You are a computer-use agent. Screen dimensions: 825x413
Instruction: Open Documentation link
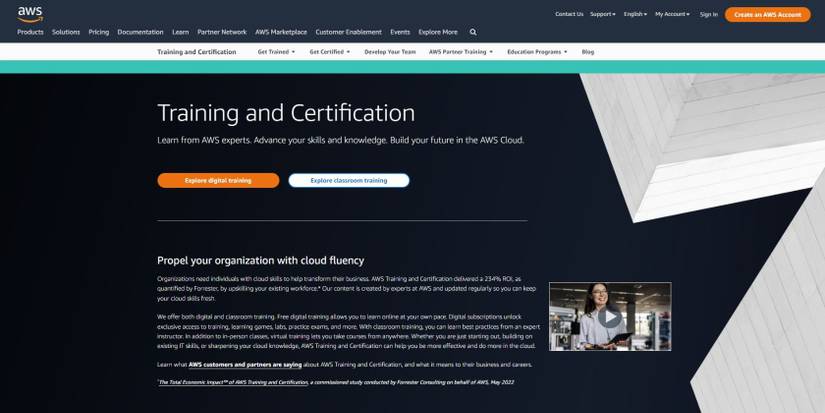click(x=140, y=32)
